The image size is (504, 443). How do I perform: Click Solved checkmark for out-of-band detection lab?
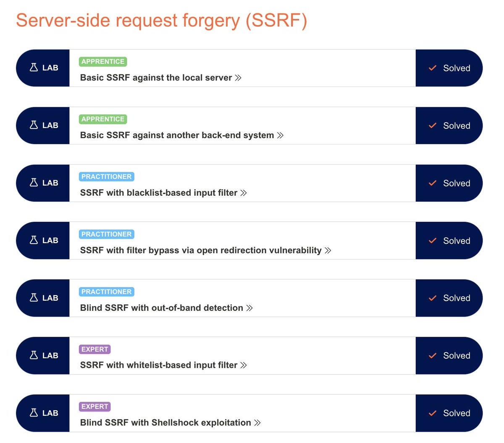tap(433, 298)
